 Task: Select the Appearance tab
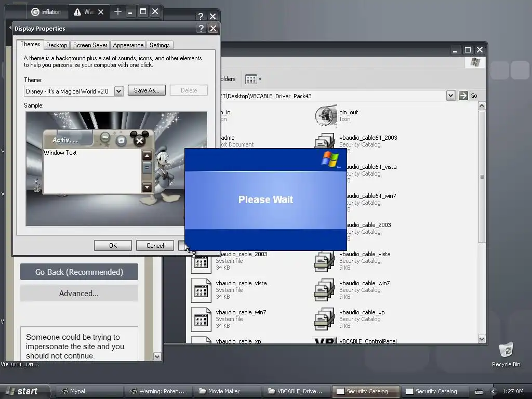pyautogui.click(x=128, y=45)
